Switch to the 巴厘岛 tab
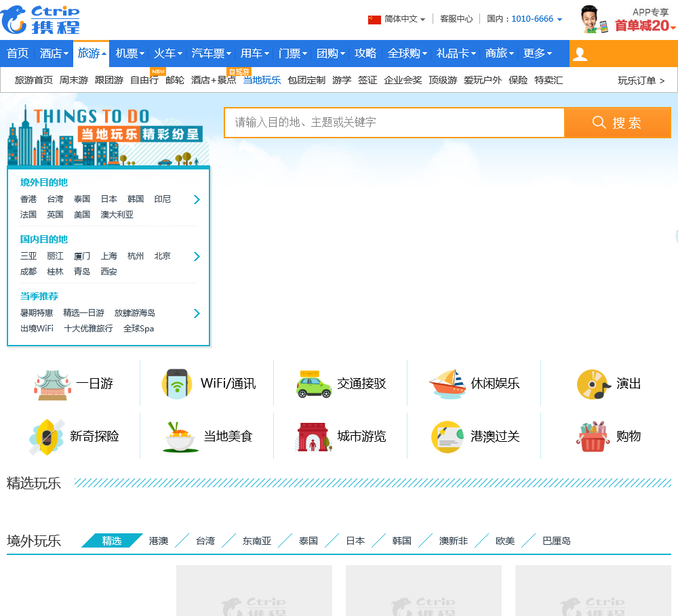 pyautogui.click(x=557, y=541)
